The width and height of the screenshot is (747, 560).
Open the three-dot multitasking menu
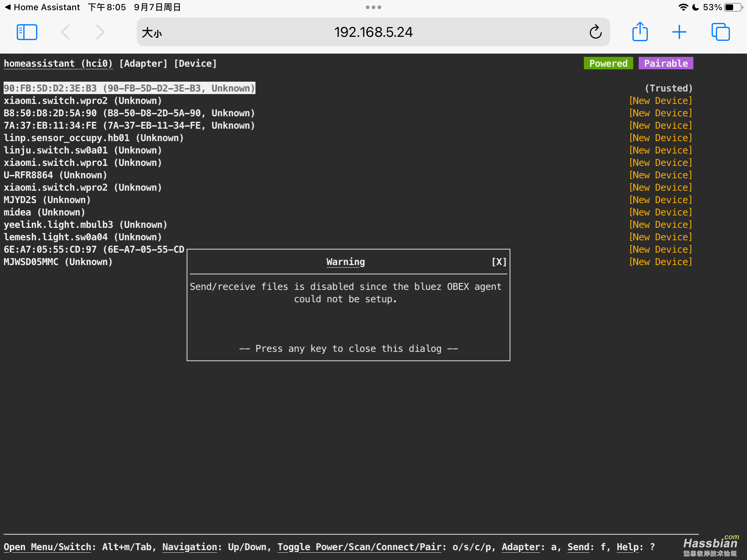point(373,7)
